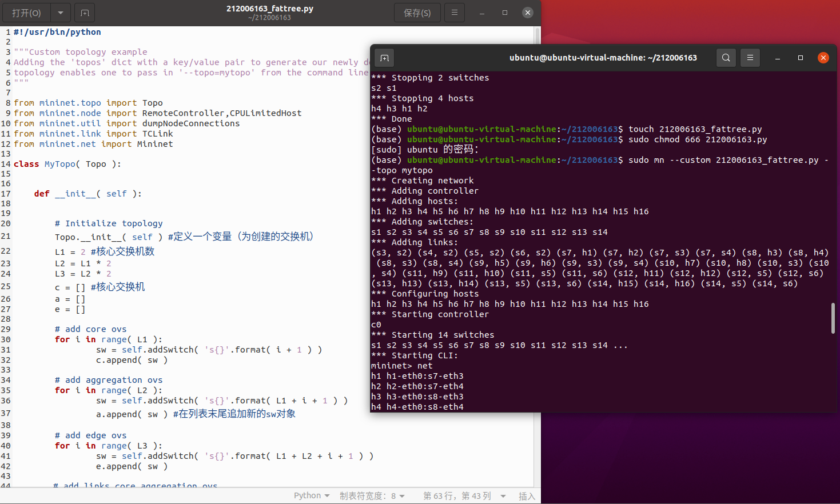Screen dimensions: 840x504
Task: Click the 打开(O) open file button
Action: [27, 13]
